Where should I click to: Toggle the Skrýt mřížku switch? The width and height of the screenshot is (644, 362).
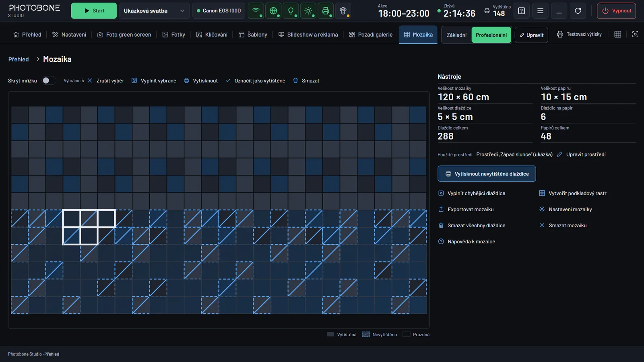click(x=49, y=80)
